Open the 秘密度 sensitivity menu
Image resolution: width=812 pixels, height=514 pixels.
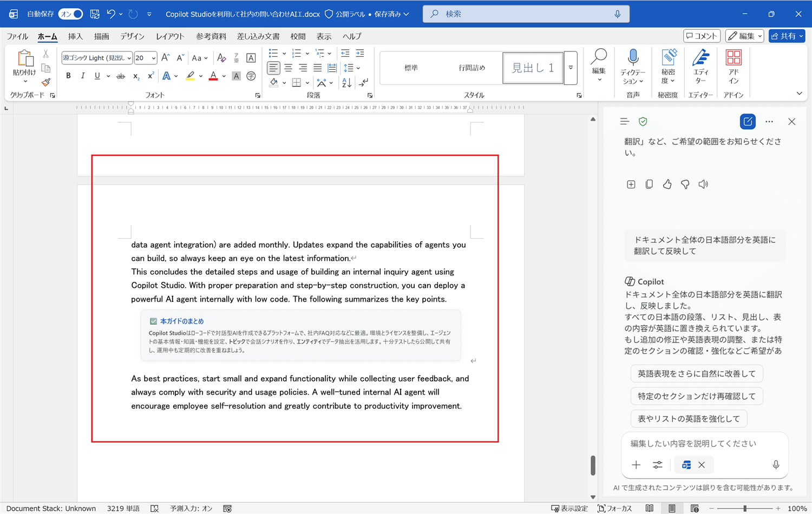coord(668,65)
